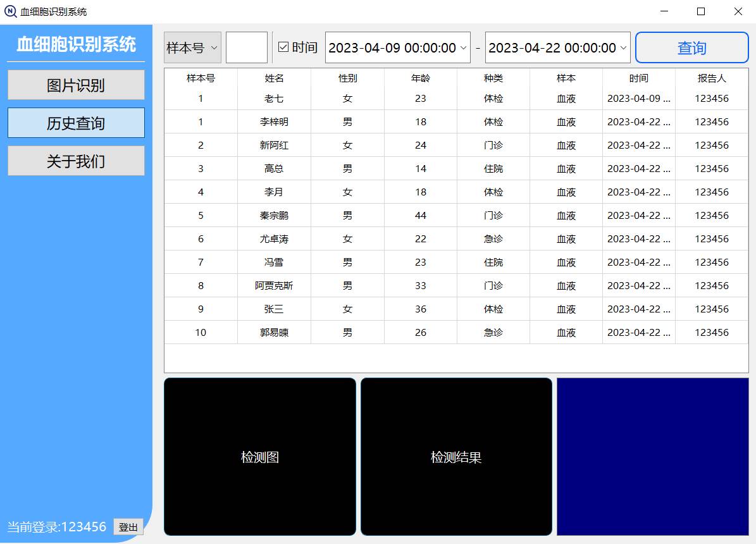Toggle the 时间 filter checkbox
Viewport: 756px width, 544px height.
click(283, 47)
